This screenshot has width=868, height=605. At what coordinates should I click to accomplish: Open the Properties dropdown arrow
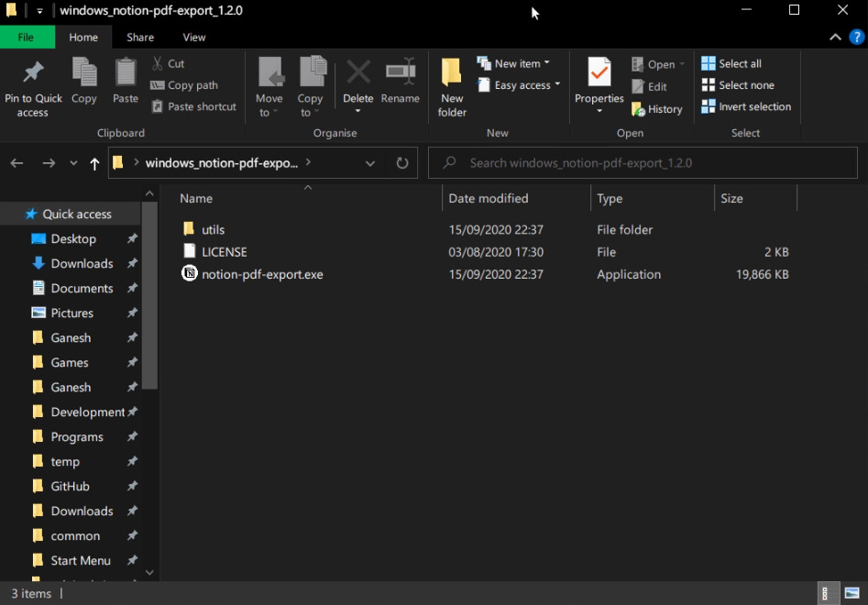click(x=599, y=111)
